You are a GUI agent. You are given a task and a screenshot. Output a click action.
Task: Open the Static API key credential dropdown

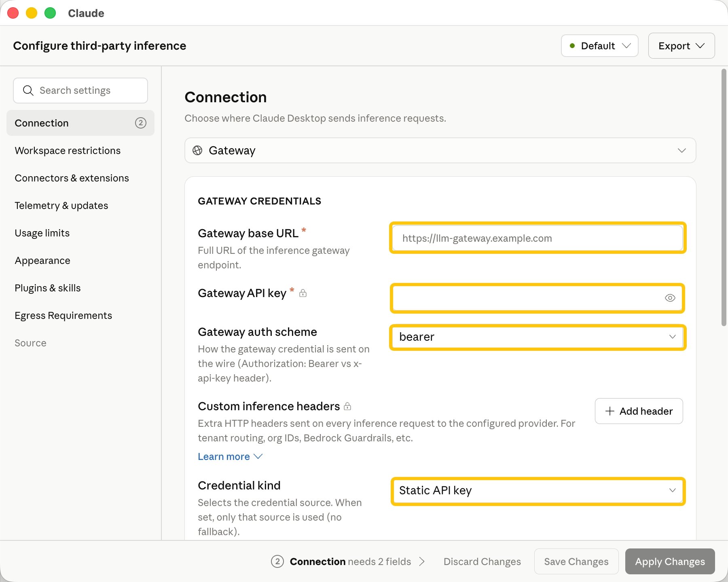coord(538,490)
